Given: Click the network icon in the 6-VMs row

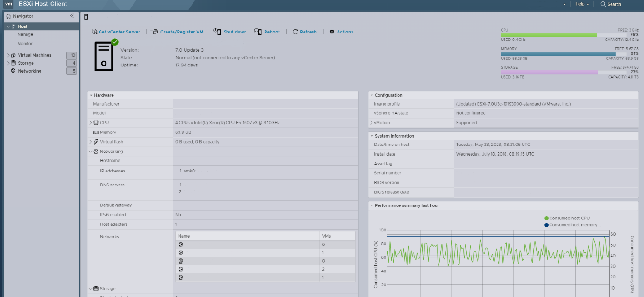Looking at the screenshot, I should [x=180, y=244].
